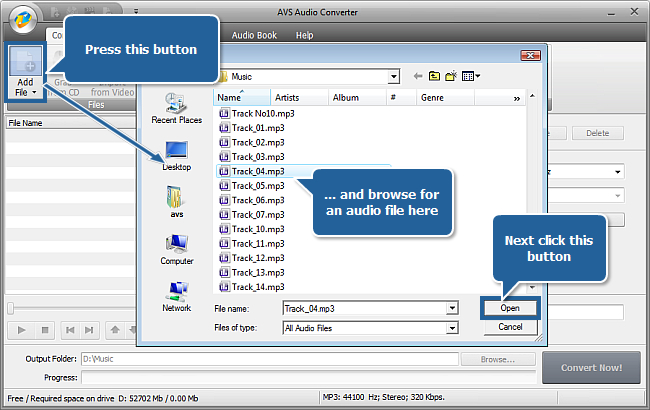Sort files by Album column

click(x=357, y=97)
